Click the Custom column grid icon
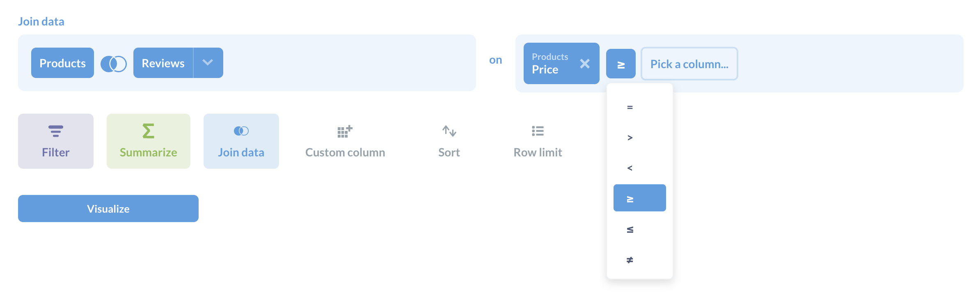 point(345,131)
